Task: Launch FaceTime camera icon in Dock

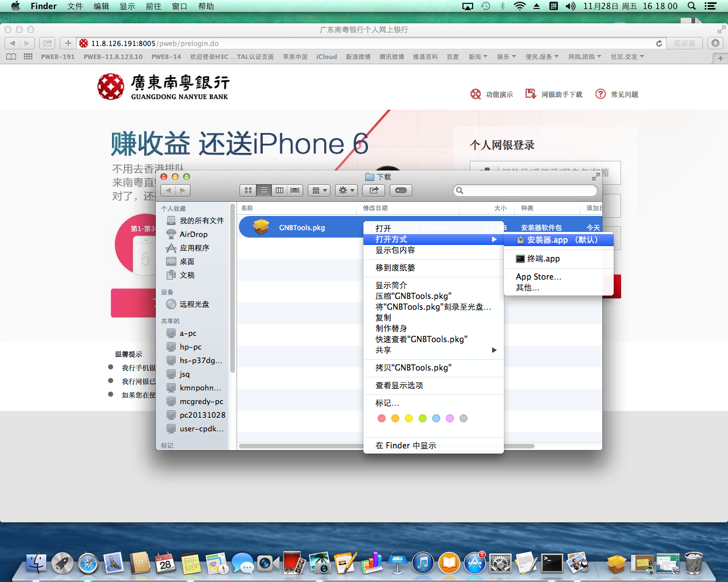Action: (x=268, y=563)
